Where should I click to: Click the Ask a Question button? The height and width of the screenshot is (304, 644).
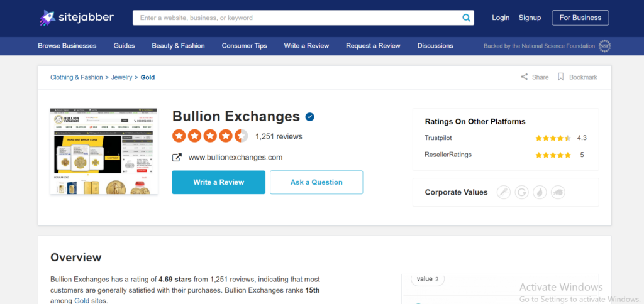pos(316,182)
